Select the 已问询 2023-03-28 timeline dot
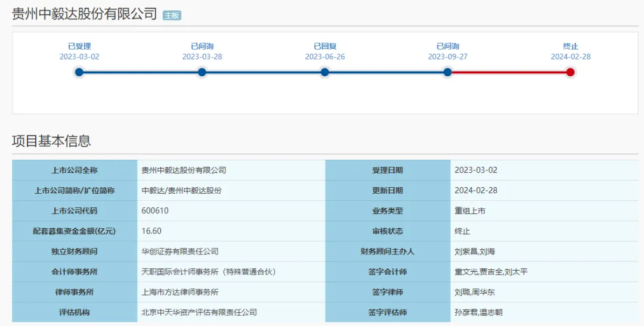The image size is (644, 326). 202,72
